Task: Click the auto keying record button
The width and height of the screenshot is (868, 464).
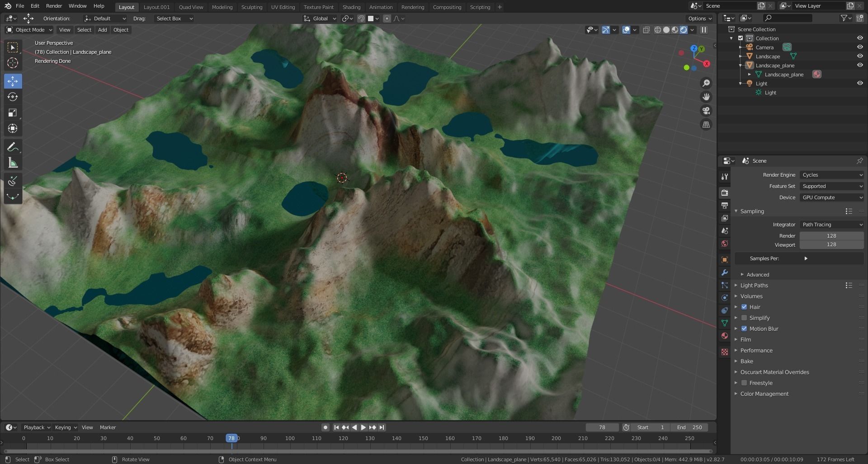Action: (325, 427)
